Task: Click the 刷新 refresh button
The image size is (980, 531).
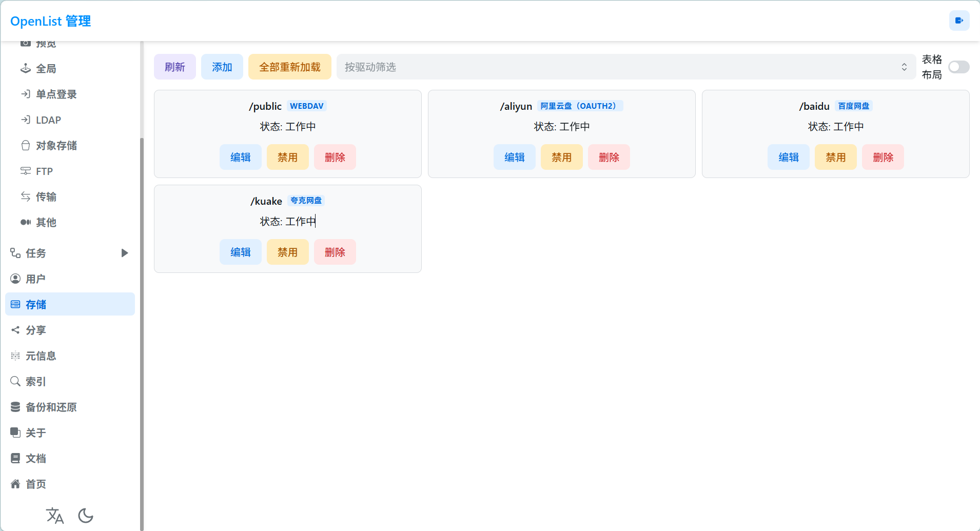Action: tap(175, 67)
